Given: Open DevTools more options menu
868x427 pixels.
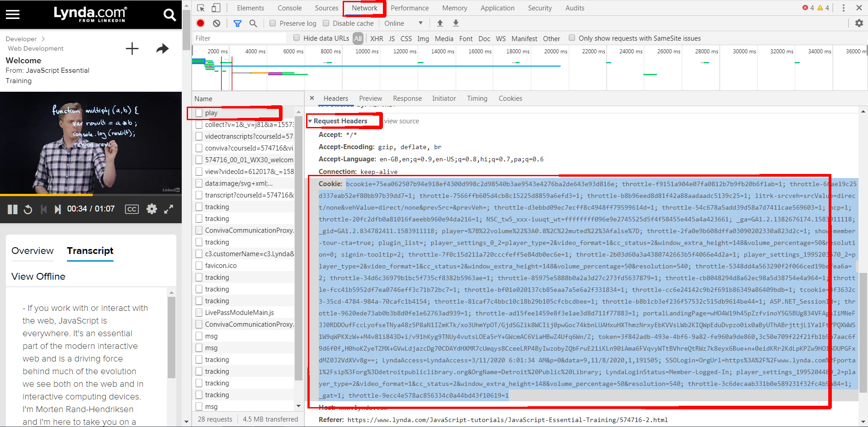Looking at the screenshot, I should [x=843, y=8].
